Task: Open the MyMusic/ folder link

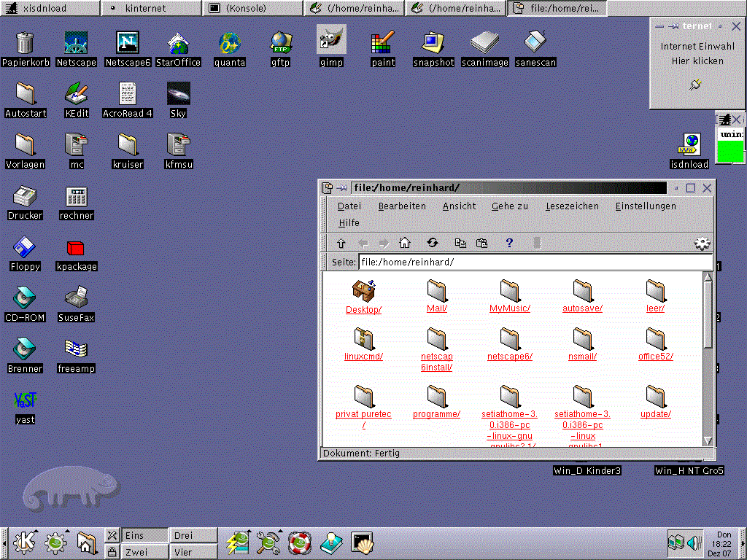Action: 509,308
